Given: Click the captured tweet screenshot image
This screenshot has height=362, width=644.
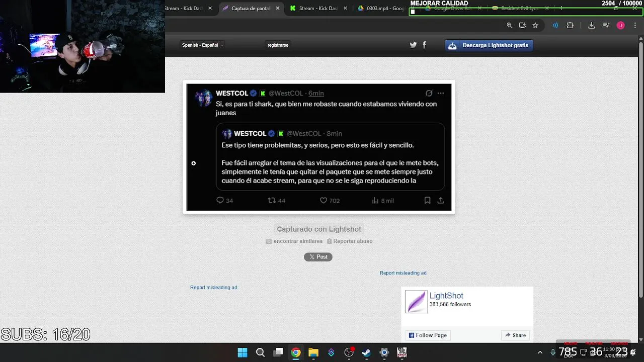Looking at the screenshot, I should point(319,147).
